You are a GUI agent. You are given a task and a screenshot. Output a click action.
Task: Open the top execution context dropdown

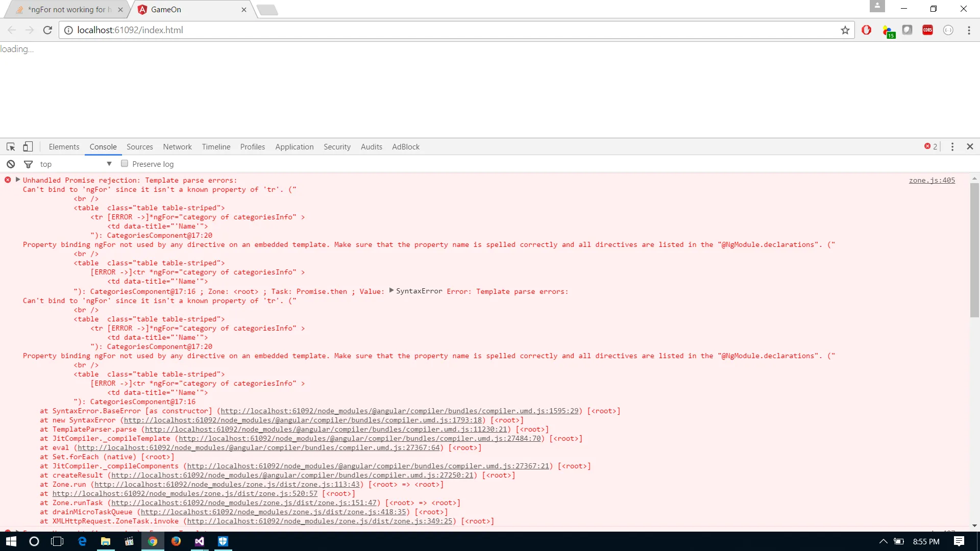(x=109, y=164)
